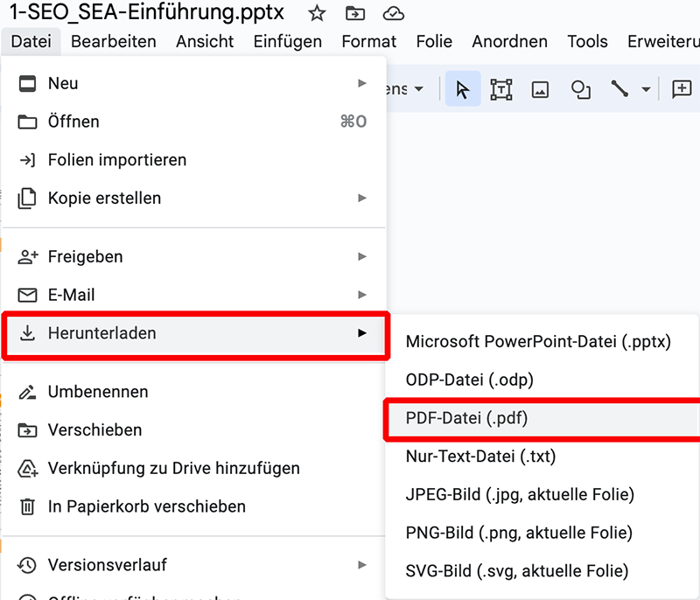This screenshot has width=700, height=600.
Task: Expand the Neu submenu
Action: [x=361, y=83]
